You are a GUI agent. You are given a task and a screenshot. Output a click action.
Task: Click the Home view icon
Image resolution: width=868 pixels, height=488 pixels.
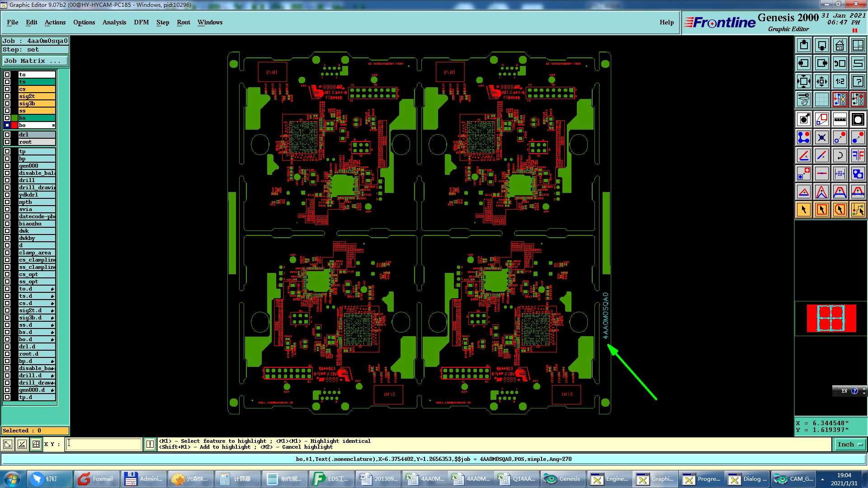[840, 45]
